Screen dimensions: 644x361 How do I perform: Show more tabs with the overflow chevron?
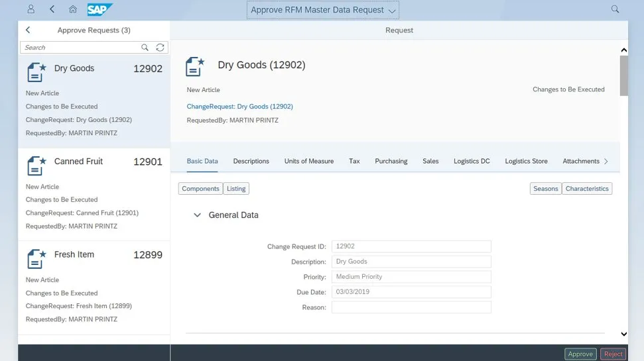(x=606, y=161)
